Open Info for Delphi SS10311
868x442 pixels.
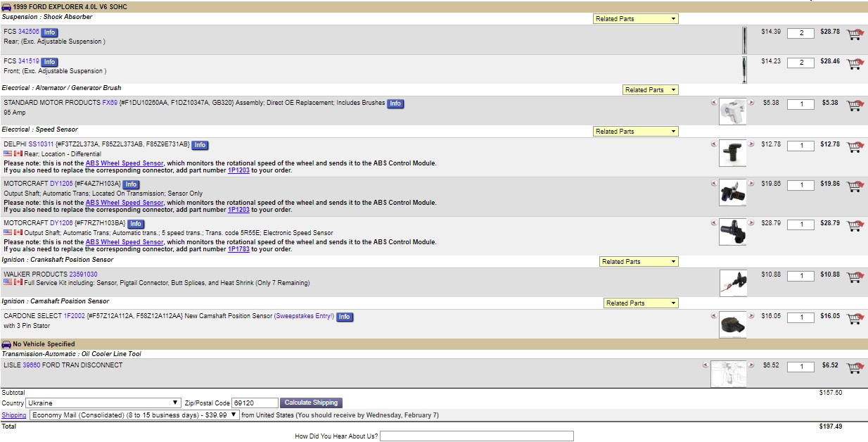pyautogui.click(x=200, y=145)
